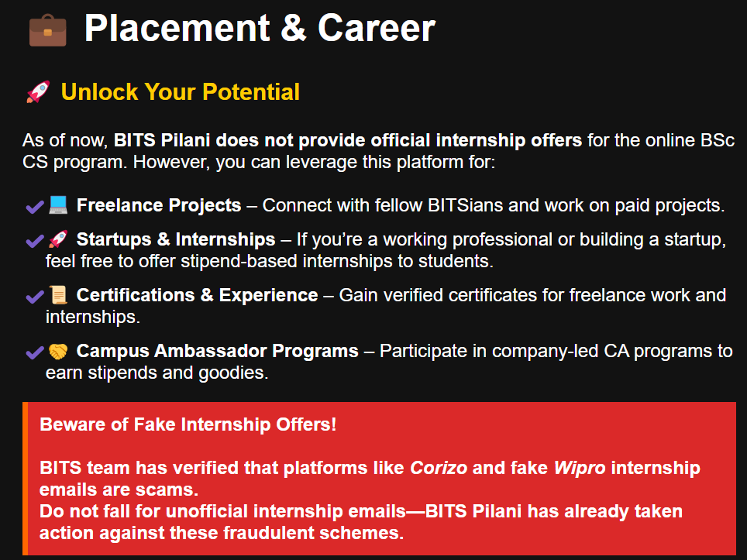This screenshot has width=747, height=560.
Task: Click the italic Wipro text in warning box
Action: pyautogui.click(x=580, y=468)
